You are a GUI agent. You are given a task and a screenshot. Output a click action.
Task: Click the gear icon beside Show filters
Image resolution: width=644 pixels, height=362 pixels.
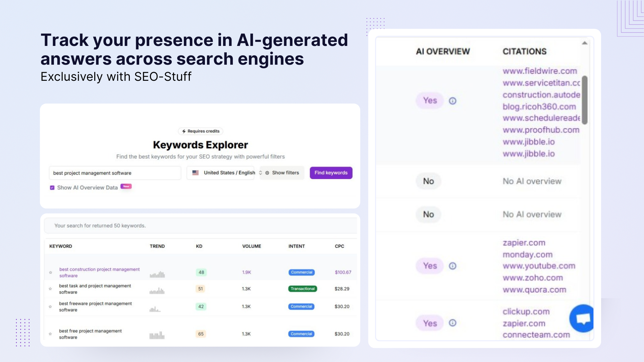[267, 173]
